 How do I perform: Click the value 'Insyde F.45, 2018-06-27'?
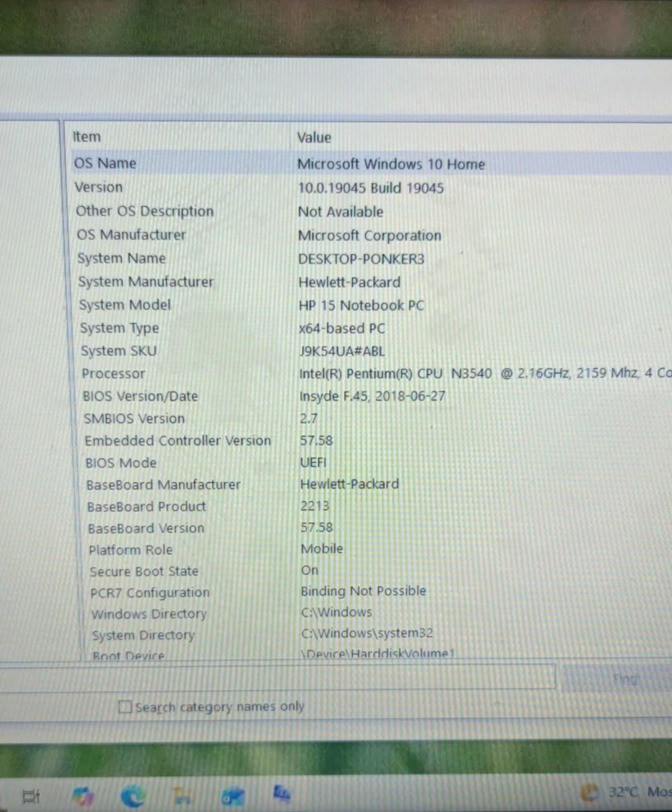[372, 396]
